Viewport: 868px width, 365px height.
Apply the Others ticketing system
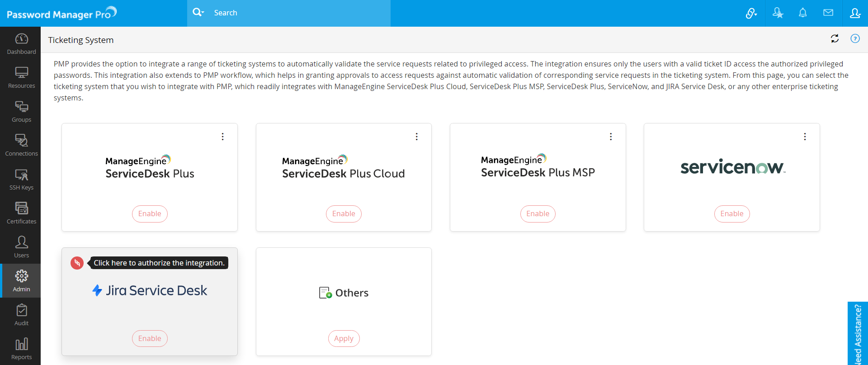344,339
